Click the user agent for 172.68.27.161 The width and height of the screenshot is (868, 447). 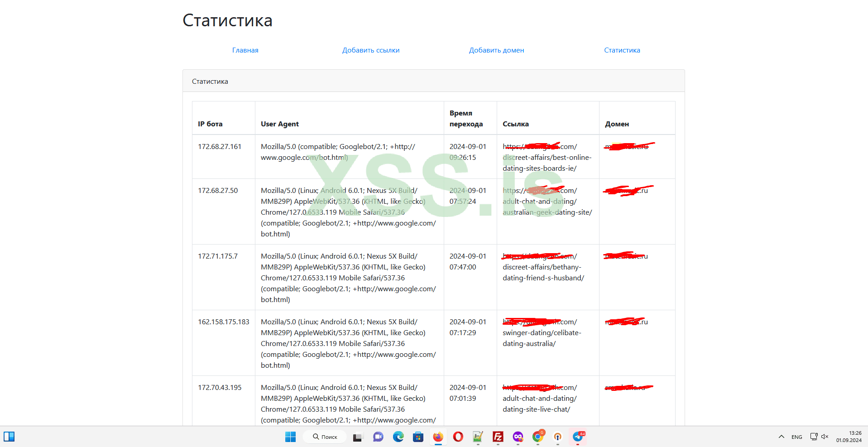click(339, 152)
